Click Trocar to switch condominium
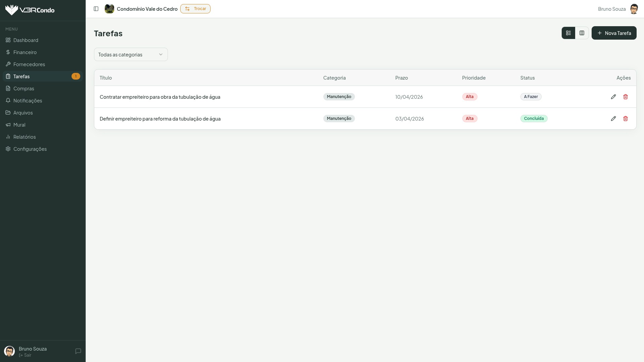The image size is (644, 362). [195, 9]
